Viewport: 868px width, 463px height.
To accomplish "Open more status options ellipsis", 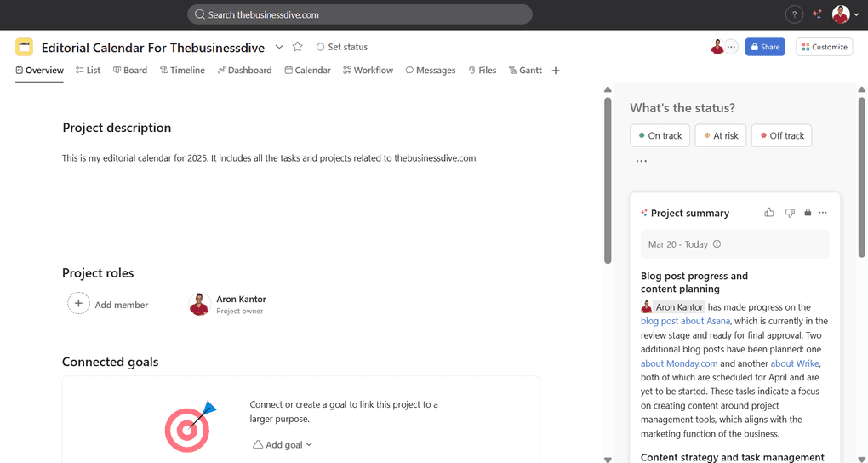I will click(641, 161).
